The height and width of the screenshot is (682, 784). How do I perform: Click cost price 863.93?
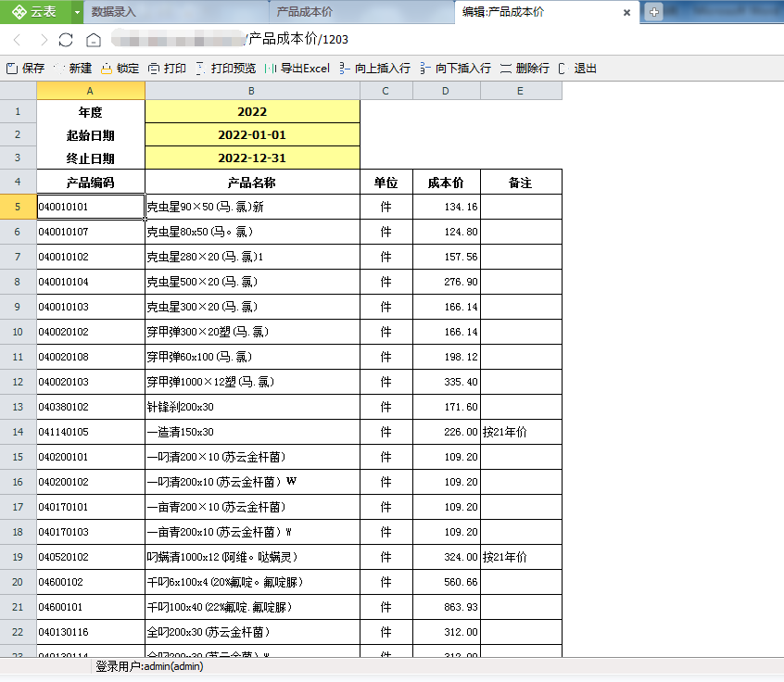tap(446, 607)
